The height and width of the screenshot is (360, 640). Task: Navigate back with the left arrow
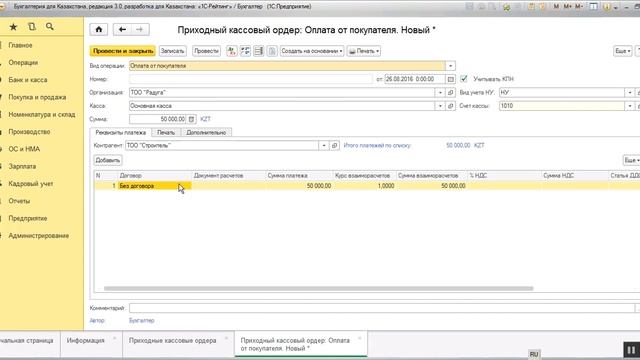click(x=122, y=29)
